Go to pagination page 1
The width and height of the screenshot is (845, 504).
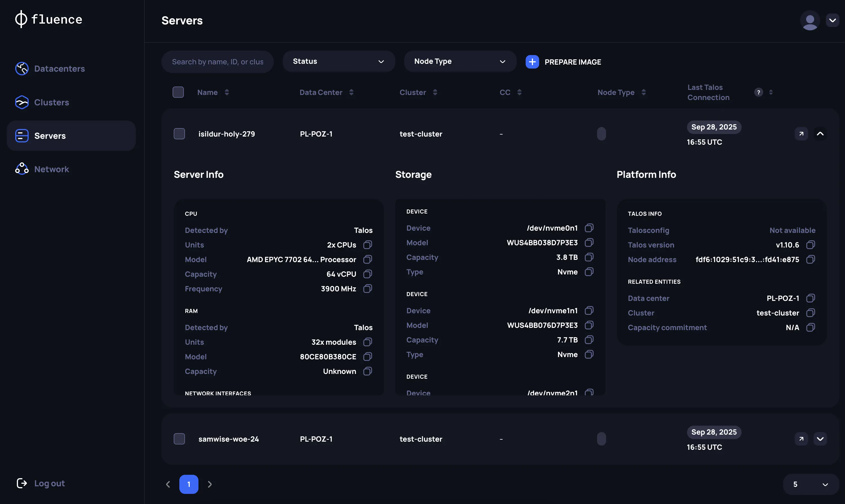pos(189,484)
